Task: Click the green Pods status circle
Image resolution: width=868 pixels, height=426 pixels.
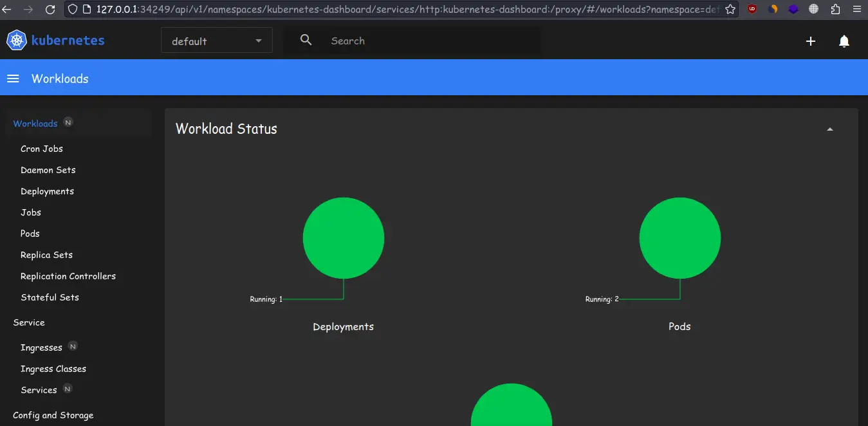Action: pos(680,238)
